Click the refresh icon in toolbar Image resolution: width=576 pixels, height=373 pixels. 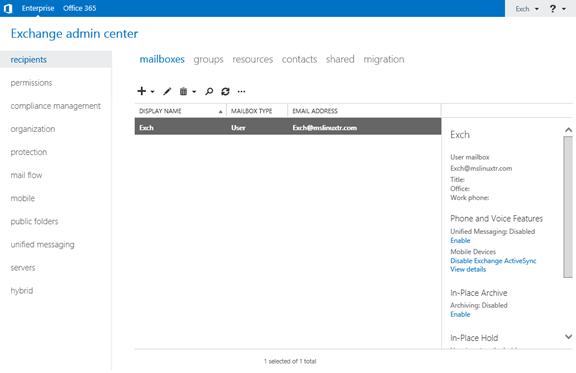(226, 92)
